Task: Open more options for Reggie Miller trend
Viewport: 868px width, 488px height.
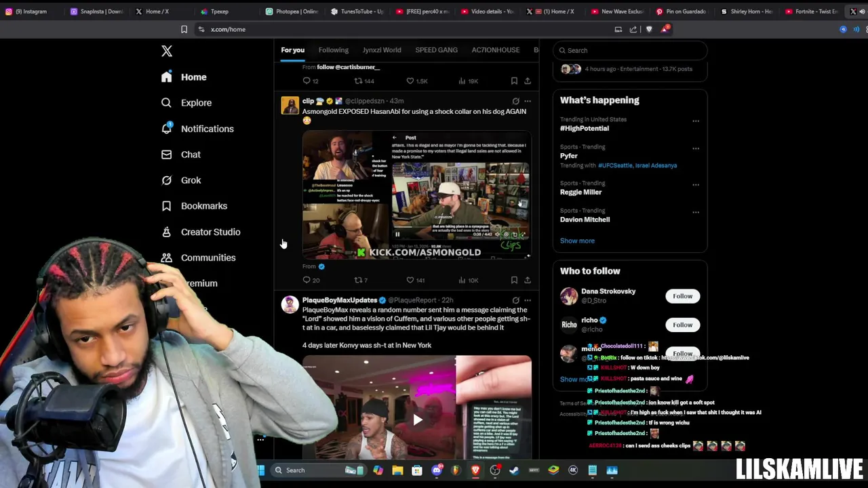Action: [695, 184]
